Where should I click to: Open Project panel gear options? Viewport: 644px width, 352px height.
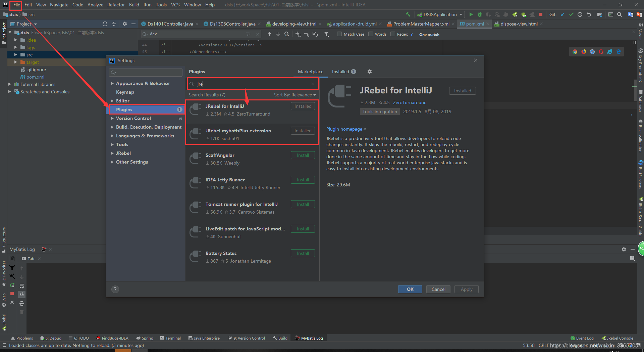coord(125,24)
